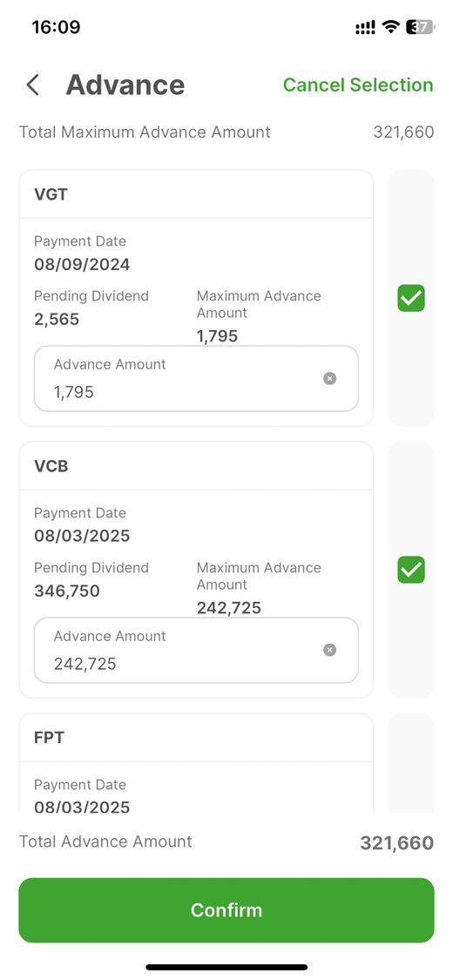This screenshot has height=980, width=453.
Task: Select the VCB card header
Action: (x=196, y=466)
